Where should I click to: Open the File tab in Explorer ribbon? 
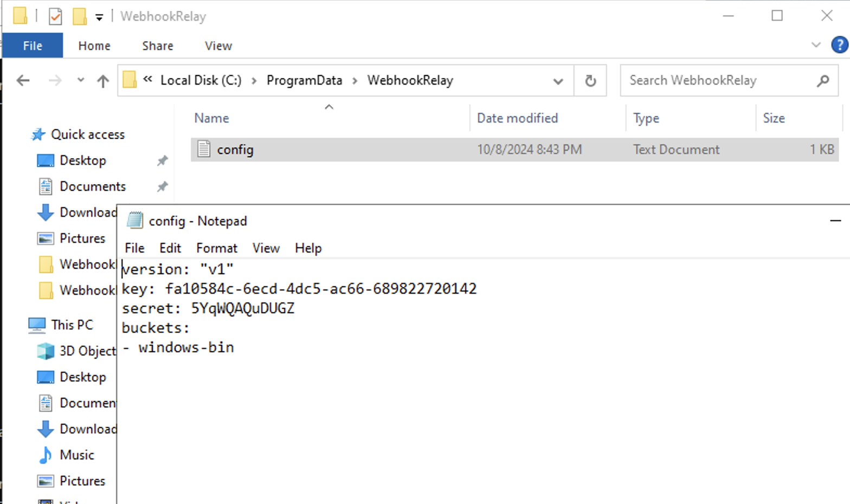(x=33, y=46)
